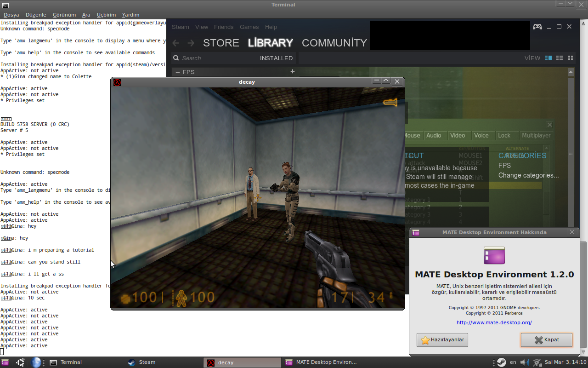This screenshot has width=588, height=368.
Task: Click the Hazırlayanlar credits button
Action: coord(442,340)
